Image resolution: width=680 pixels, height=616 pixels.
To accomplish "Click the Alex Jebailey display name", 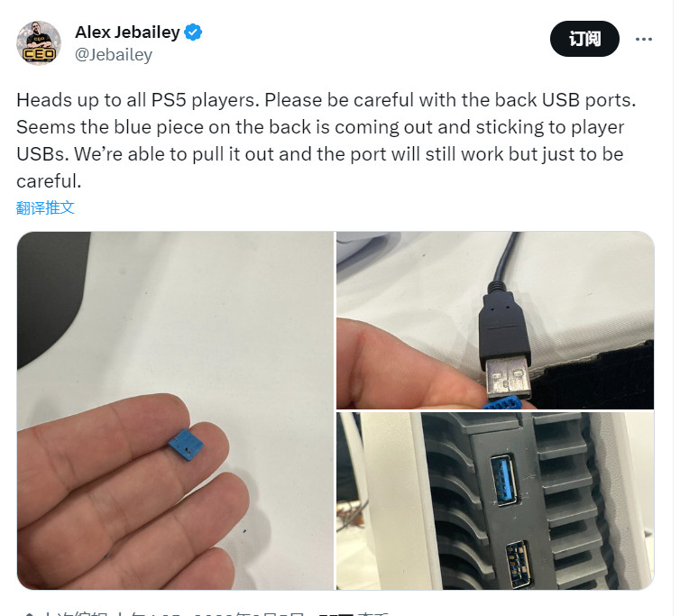I will point(127,32).
